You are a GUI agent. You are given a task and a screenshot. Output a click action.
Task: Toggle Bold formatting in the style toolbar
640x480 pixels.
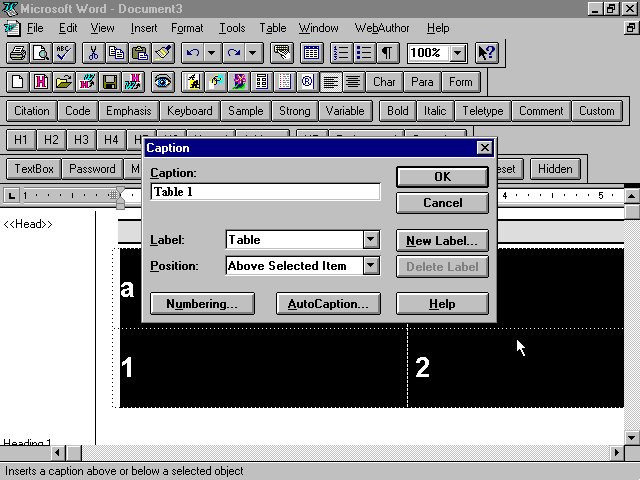tap(397, 111)
